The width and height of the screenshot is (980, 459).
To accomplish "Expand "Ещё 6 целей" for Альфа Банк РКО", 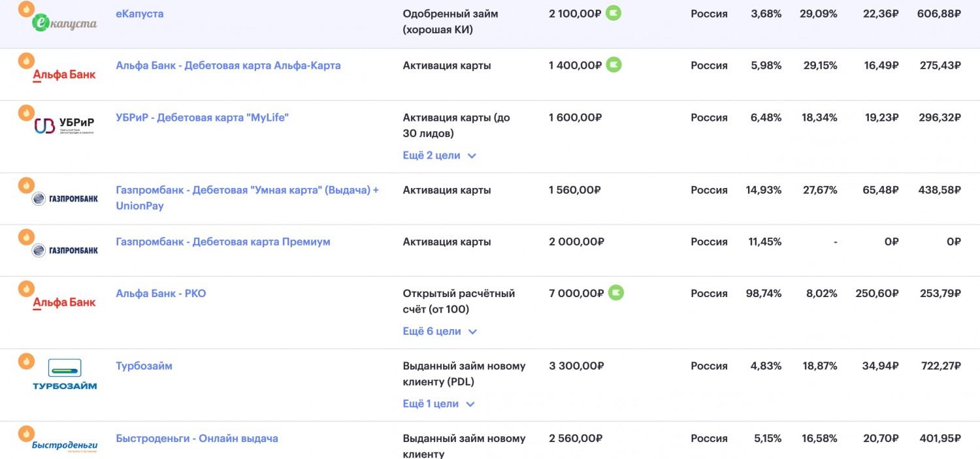I will (440, 331).
